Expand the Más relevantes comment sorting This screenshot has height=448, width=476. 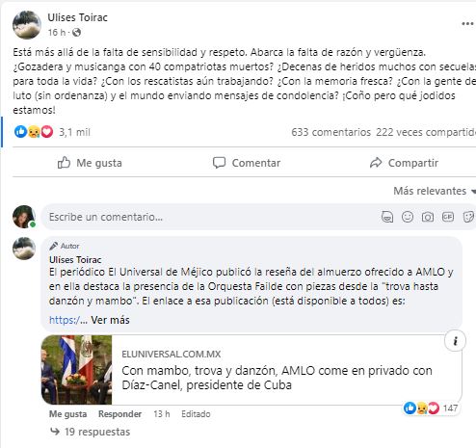click(x=435, y=191)
